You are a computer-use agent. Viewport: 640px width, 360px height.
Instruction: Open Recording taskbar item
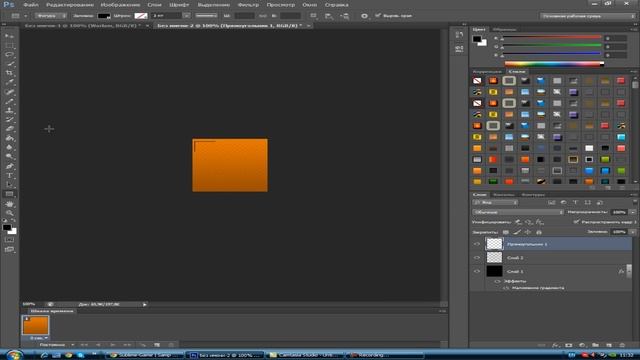click(x=386, y=355)
